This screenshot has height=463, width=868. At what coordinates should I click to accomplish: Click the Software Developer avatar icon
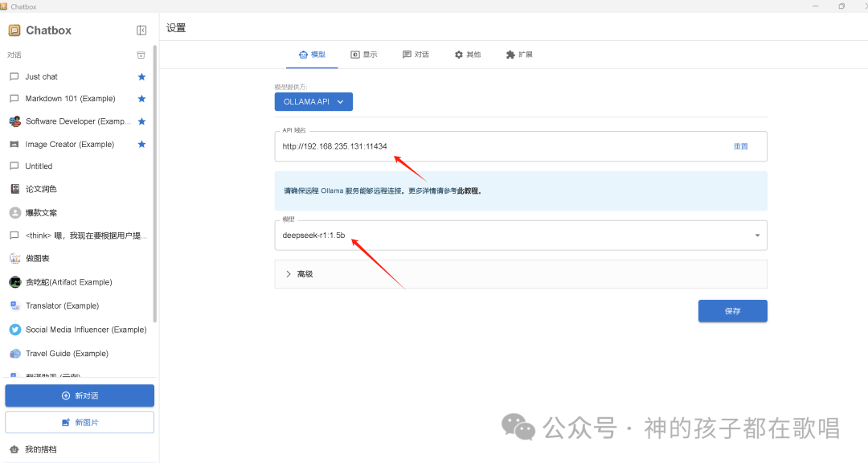pyautogui.click(x=15, y=121)
